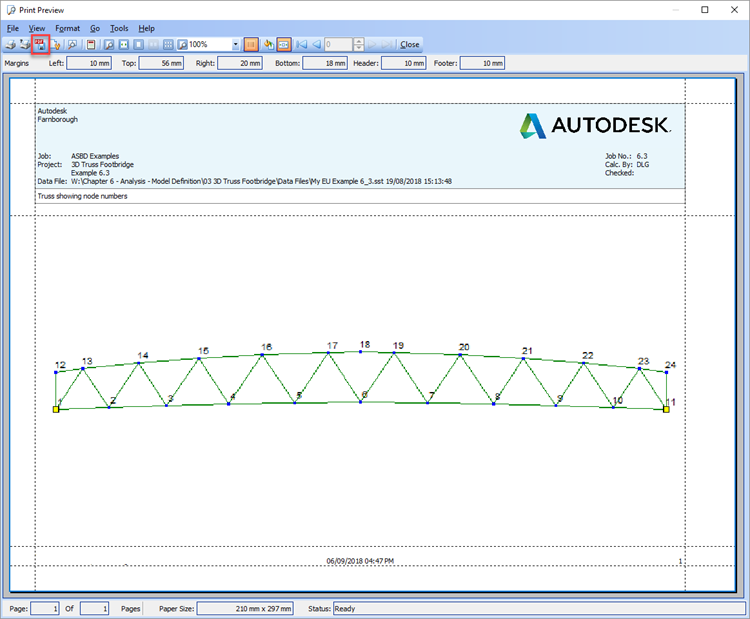
Task: Open the File menu
Action: click(x=13, y=28)
